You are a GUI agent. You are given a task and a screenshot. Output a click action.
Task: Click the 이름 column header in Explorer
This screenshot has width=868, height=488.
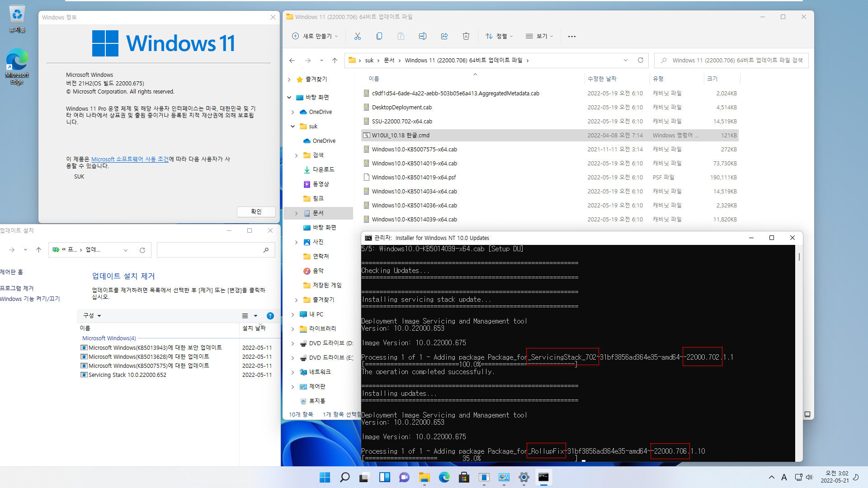pyautogui.click(x=374, y=79)
